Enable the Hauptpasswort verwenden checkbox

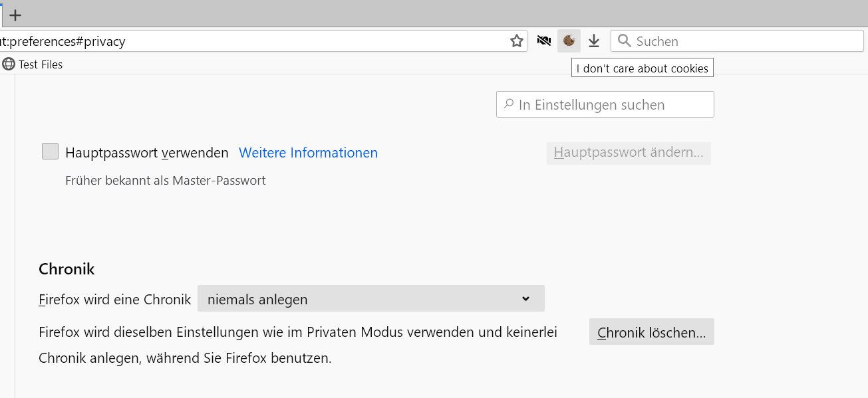pyautogui.click(x=51, y=151)
